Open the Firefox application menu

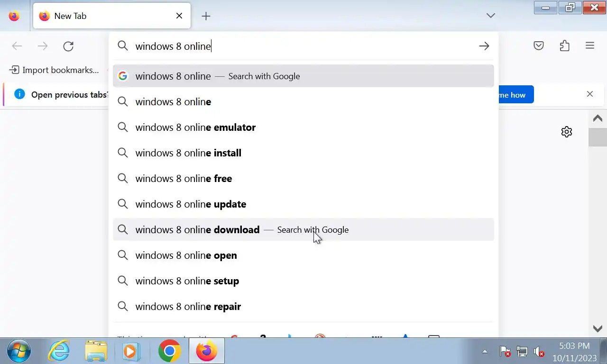(x=590, y=46)
